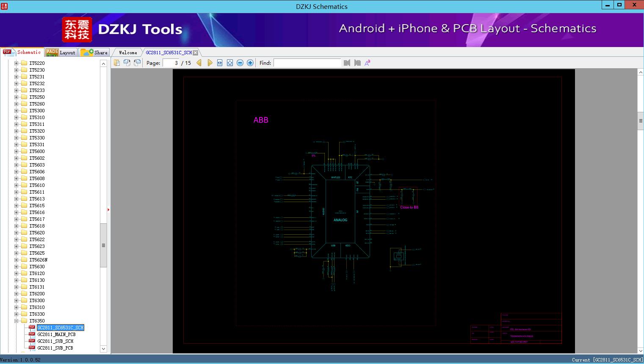
Task: Expand the IT5220 folder
Action: (17, 63)
